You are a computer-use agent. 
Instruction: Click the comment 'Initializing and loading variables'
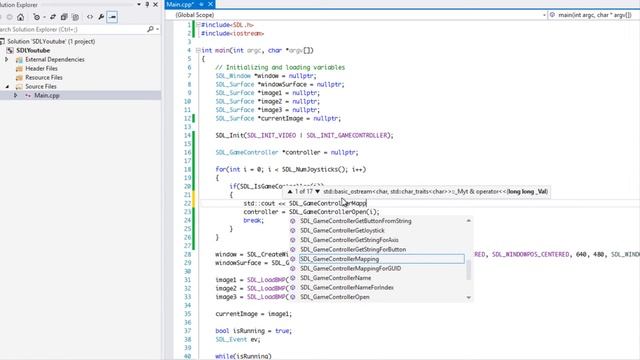click(x=285, y=67)
